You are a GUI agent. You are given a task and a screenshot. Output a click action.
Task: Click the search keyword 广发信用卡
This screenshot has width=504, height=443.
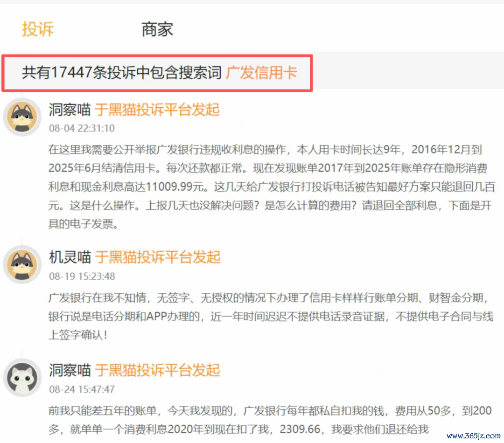point(261,73)
